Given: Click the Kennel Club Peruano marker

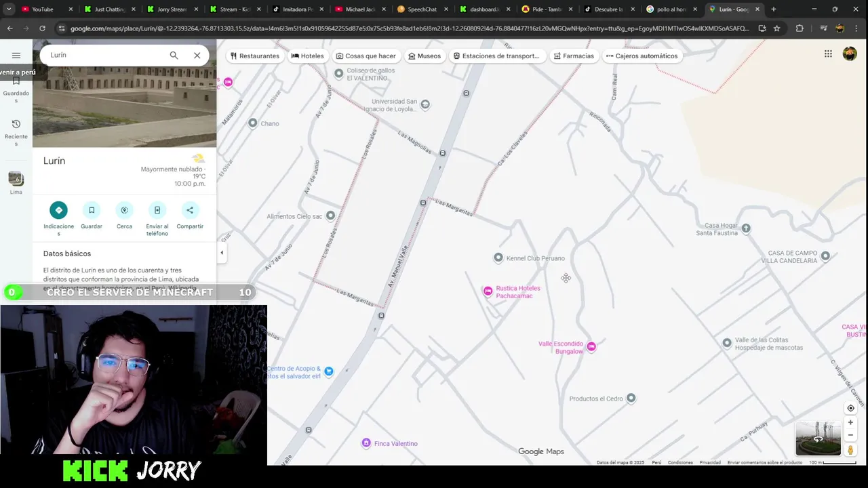Looking at the screenshot, I should tap(498, 258).
